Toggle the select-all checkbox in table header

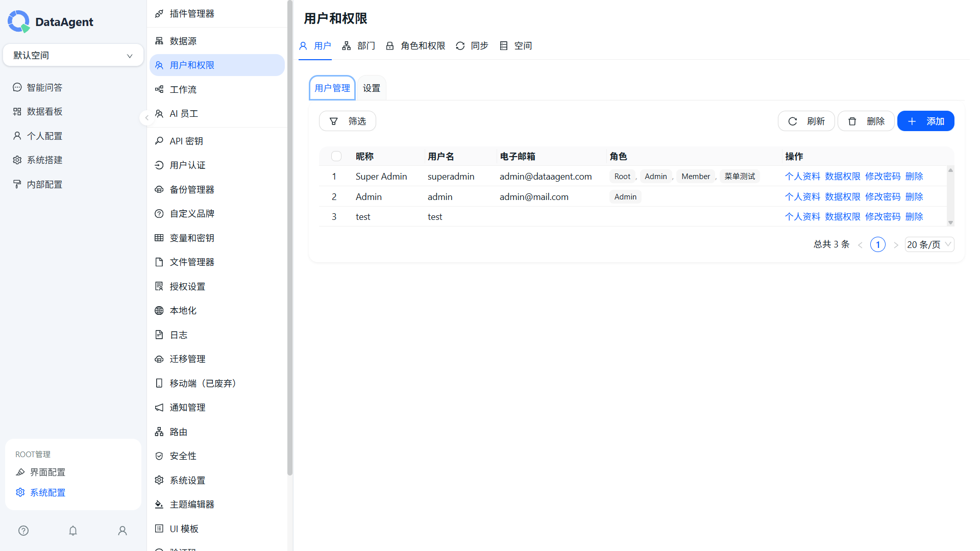(336, 156)
